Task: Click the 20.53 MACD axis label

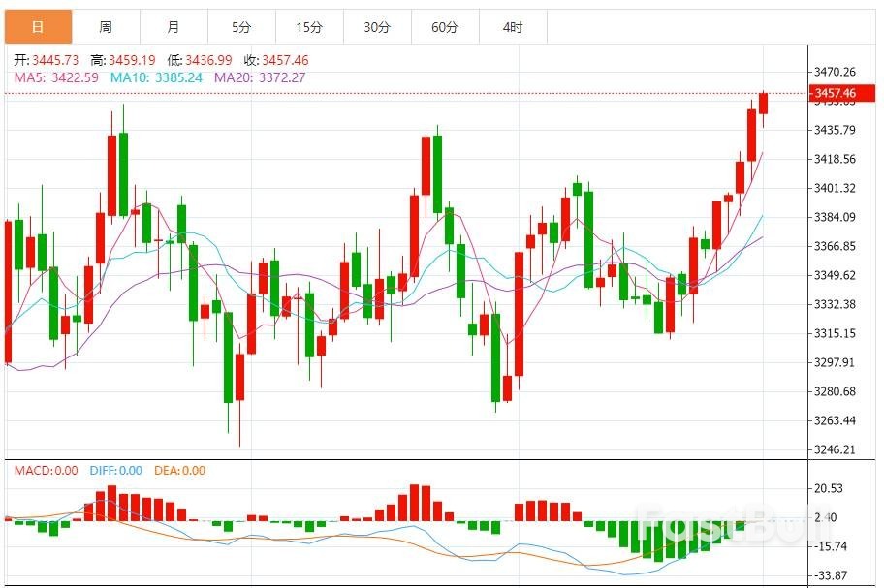Action: tap(829, 488)
